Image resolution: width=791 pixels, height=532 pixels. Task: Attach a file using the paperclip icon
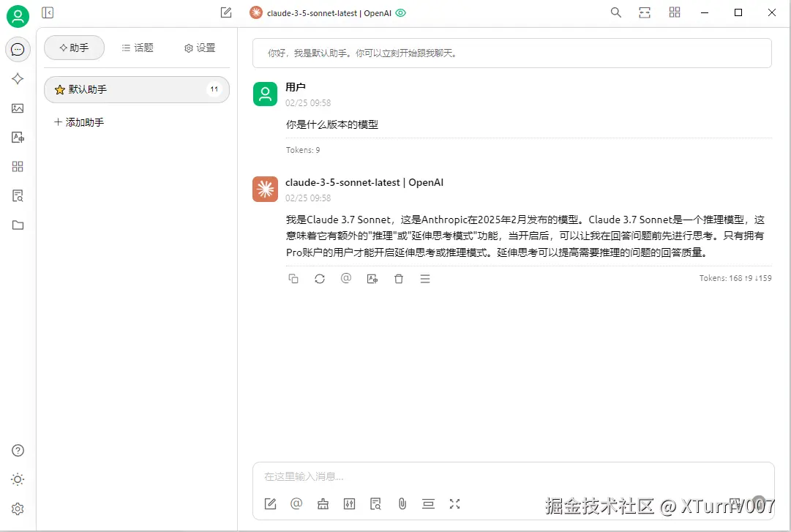(x=402, y=503)
